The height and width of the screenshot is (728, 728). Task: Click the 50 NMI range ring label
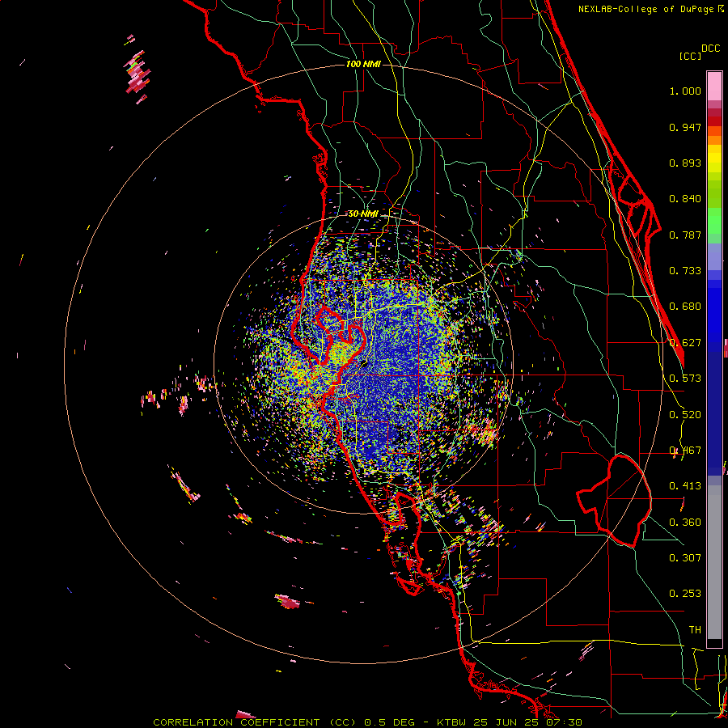pyautogui.click(x=363, y=214)
